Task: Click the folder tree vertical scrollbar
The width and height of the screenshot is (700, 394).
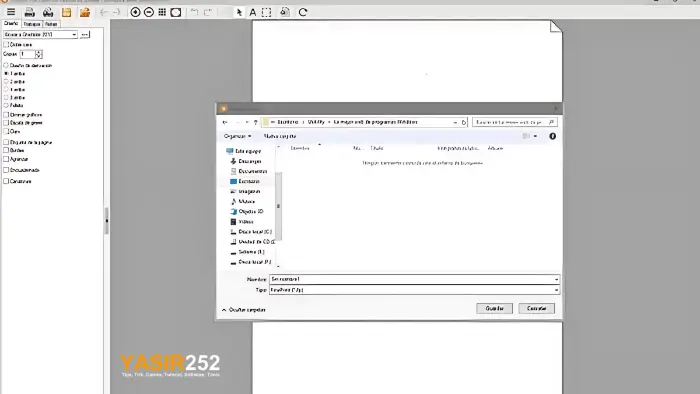Action: click(x=278, y=206)
